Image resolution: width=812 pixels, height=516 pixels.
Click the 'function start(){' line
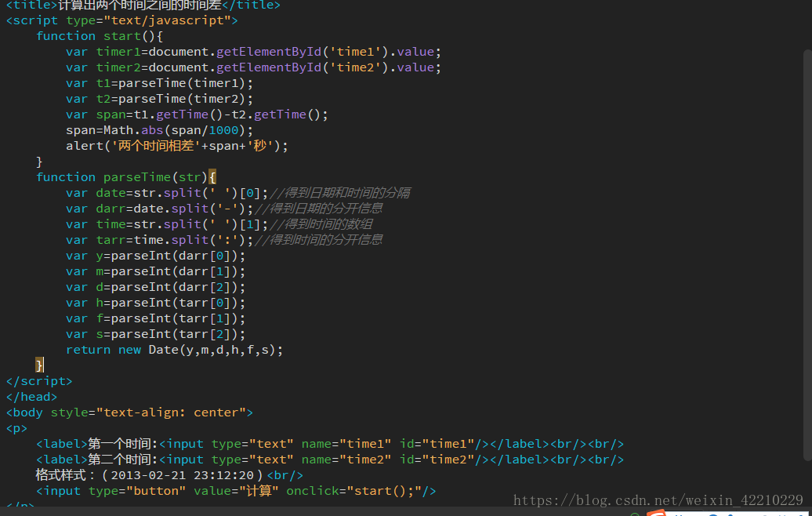[x=100, y=36]
